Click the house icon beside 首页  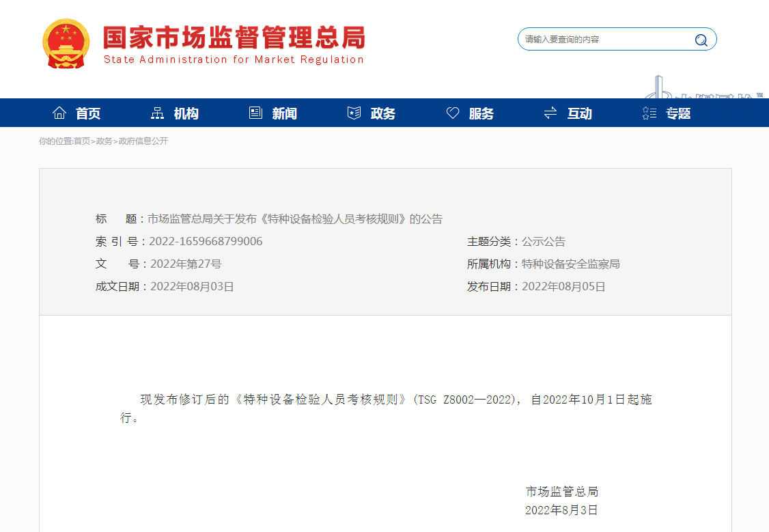click(x=59, y=113)
